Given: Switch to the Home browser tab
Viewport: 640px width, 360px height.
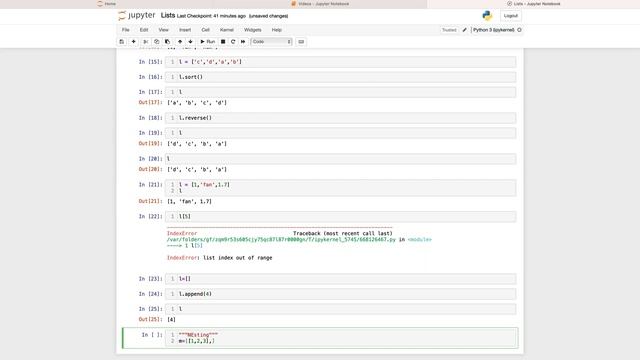Looking at the screenshot, I should [x=107, y=4].
